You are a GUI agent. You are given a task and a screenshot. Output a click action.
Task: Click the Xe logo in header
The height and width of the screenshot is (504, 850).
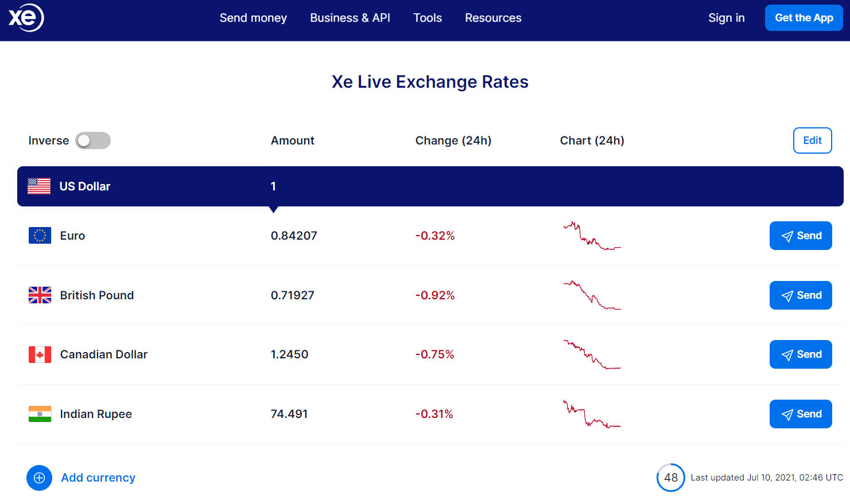click(26, 18)
